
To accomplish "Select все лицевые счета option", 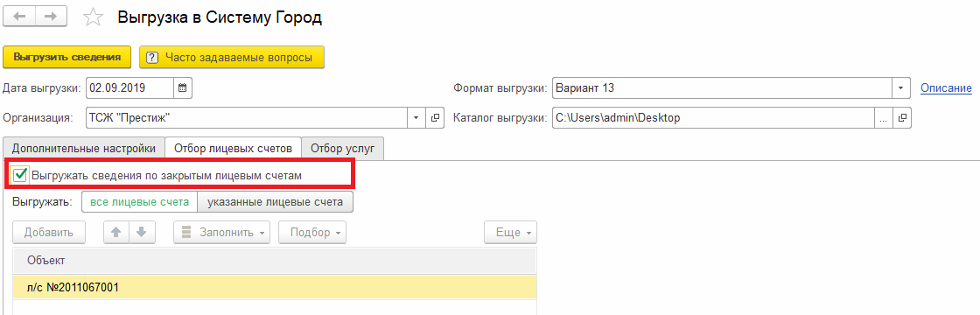I will click(139, 202).
